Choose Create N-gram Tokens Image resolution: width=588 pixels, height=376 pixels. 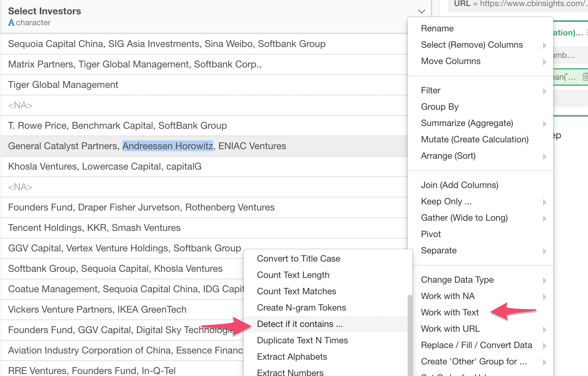pos(326,308)
